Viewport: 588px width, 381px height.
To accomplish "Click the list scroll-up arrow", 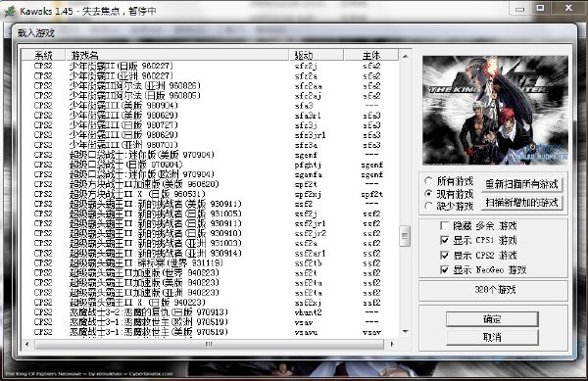I will click(x=405, y=57).
